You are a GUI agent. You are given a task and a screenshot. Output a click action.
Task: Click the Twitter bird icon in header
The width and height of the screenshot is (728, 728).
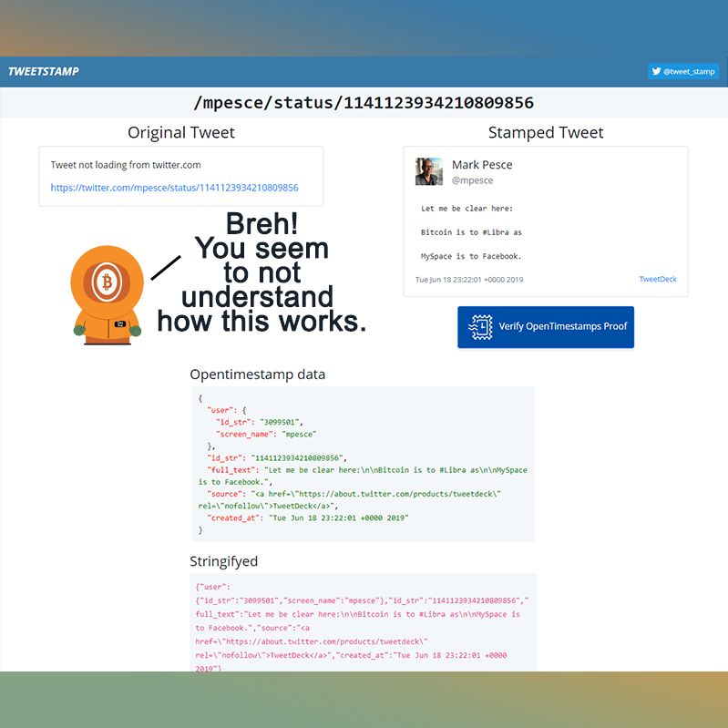(x=656, y=71)
